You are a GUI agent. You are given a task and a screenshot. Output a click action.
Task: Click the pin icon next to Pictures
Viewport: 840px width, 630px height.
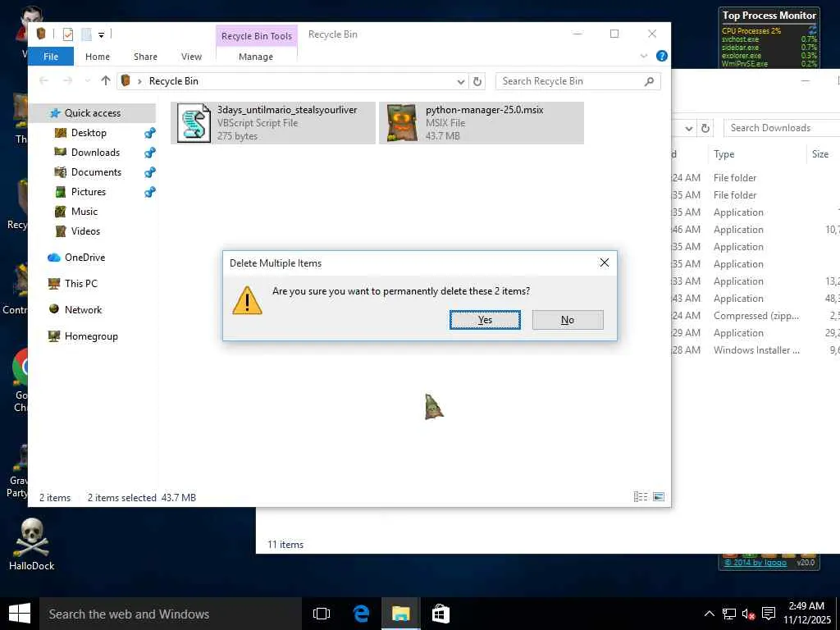point(149,192)
